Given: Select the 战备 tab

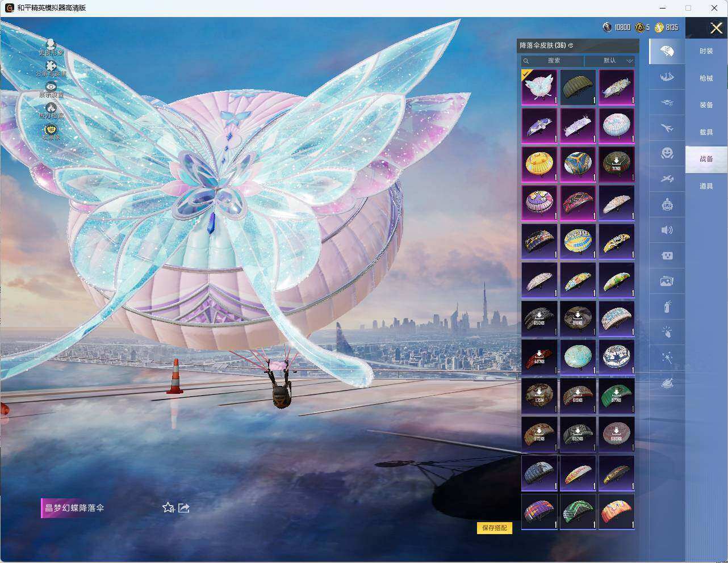Looking at the screenshot, I should 706,159.
